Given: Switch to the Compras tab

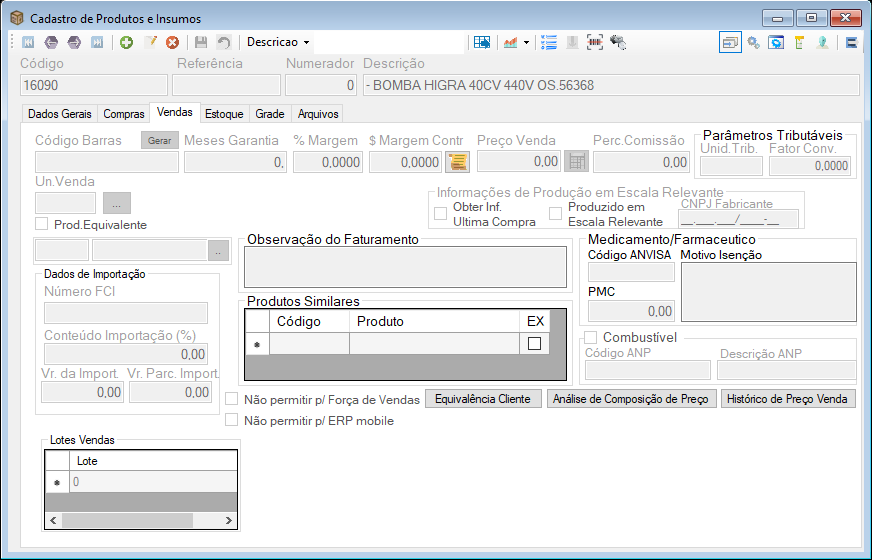Looking at the screenshot, I should pos(123,114).
